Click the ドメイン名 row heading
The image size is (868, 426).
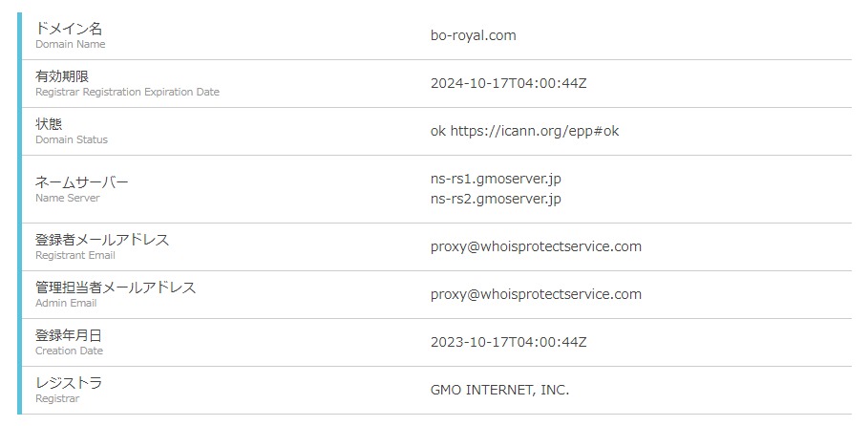pos(69,29)
